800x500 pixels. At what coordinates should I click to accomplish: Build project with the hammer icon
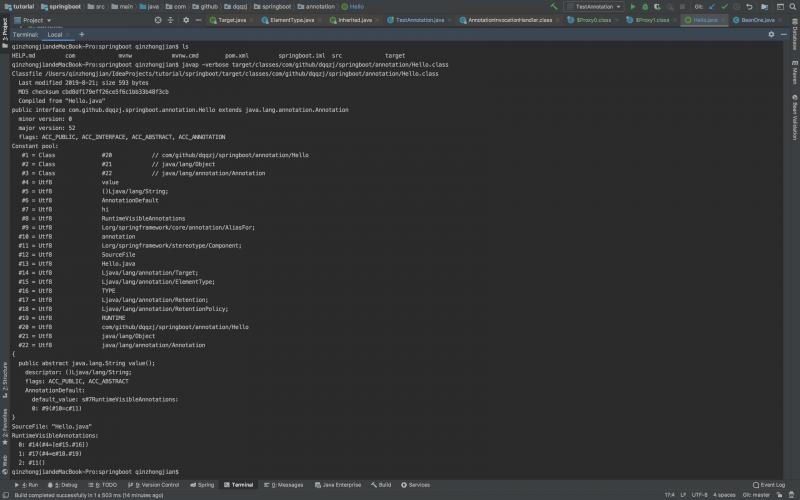click(x=554, y=7)
